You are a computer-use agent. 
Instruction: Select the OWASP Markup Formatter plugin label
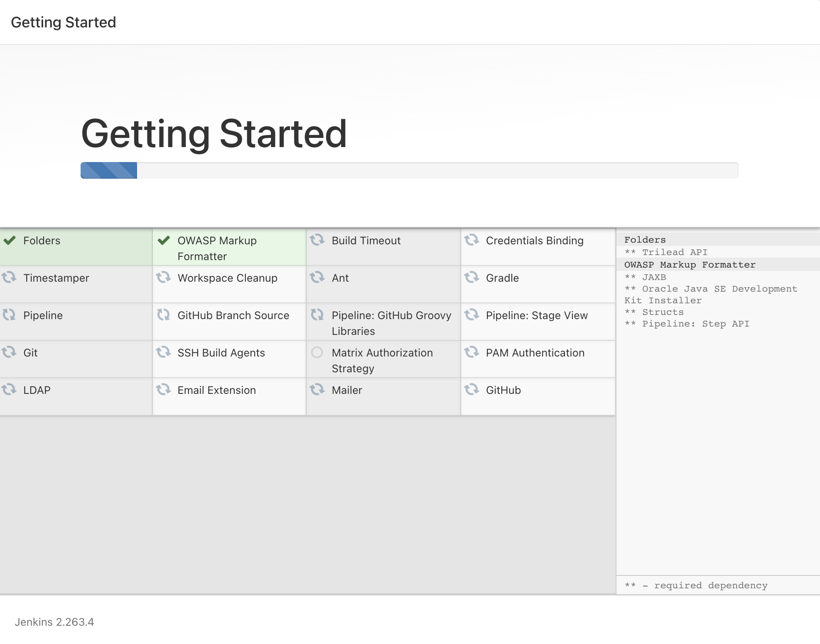click(x=217, y=248)
